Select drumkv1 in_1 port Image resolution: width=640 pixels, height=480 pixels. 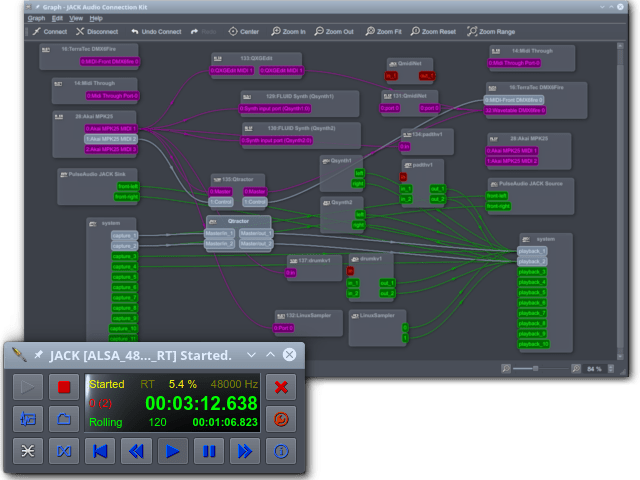[353, 283]
